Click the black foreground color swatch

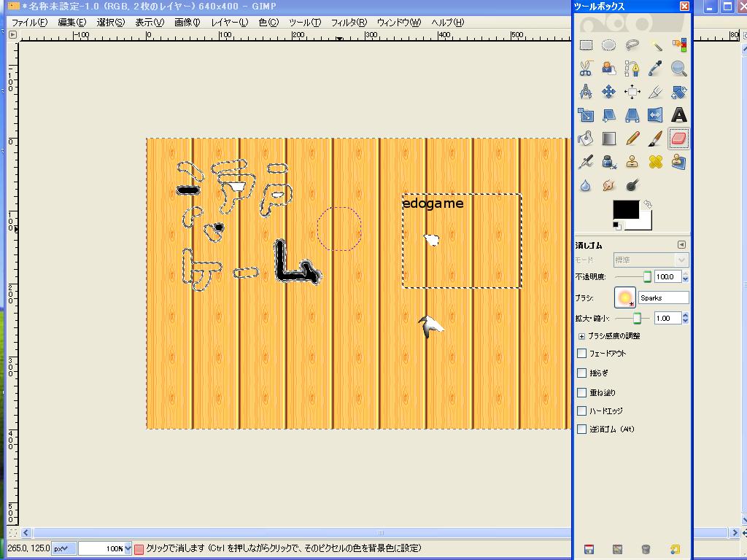pyautogui.click(x=625, y=209)
